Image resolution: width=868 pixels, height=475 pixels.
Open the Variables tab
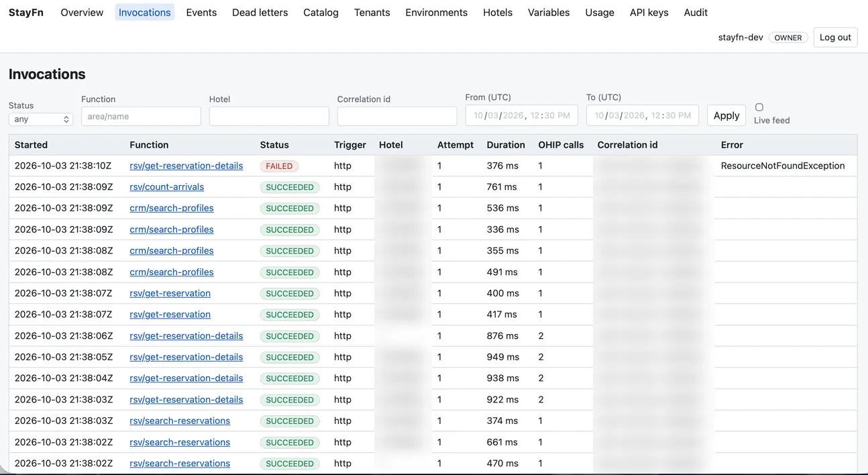point(549,12)
